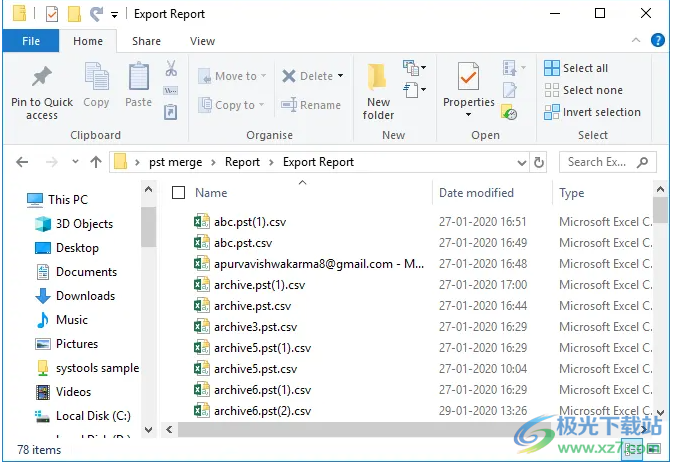Open the Delete dropdown arrow
The image size is (673, 464).
340,76
